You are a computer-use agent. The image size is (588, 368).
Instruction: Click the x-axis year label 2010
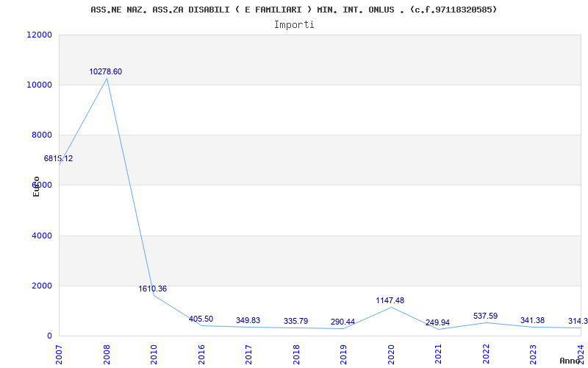(x=154, y=354)
